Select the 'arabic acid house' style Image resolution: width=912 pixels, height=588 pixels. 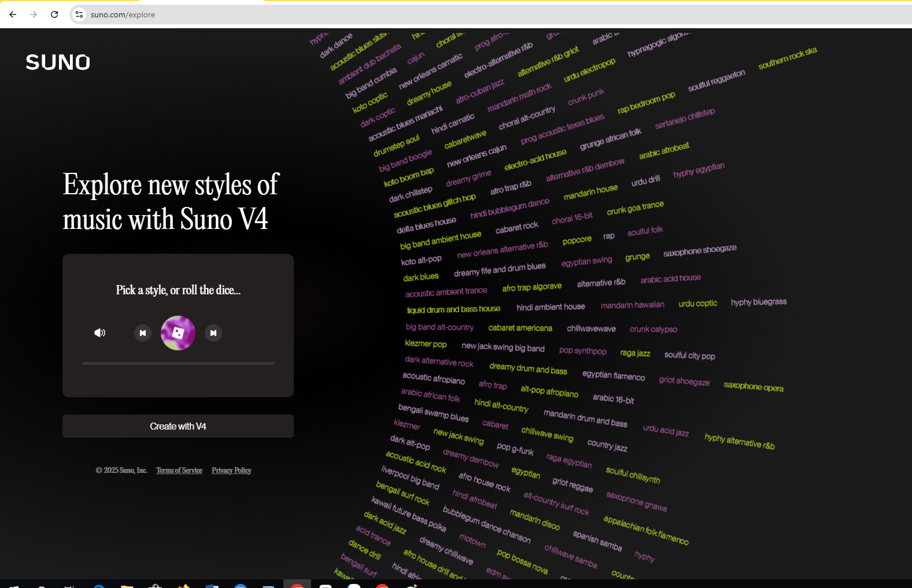(x=670, y=279)
